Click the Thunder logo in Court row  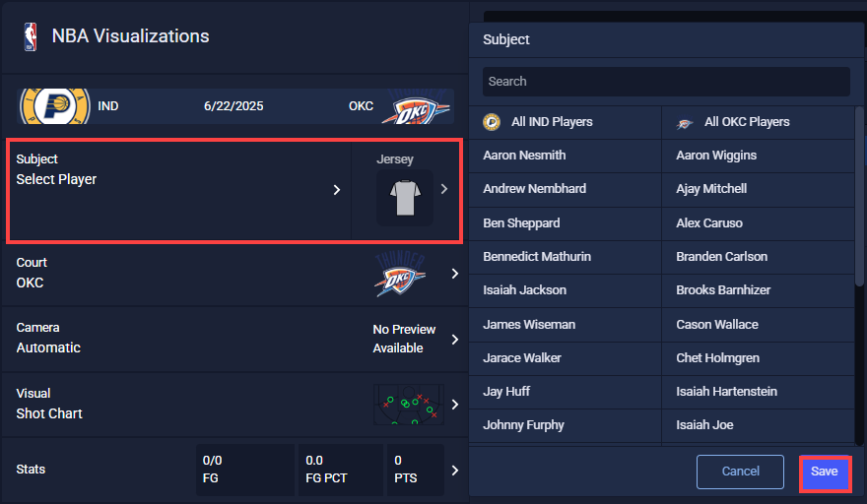pos(400,274)
